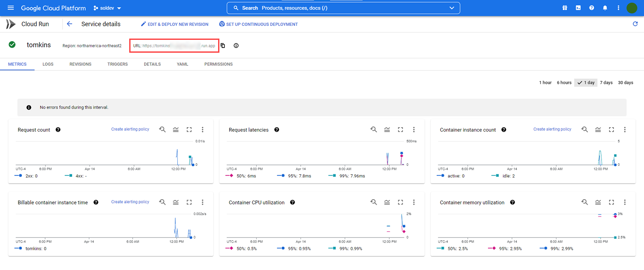Switch to the REVISIONS tab
Viewport: 644px width, 270px height.
click(80, 64)
